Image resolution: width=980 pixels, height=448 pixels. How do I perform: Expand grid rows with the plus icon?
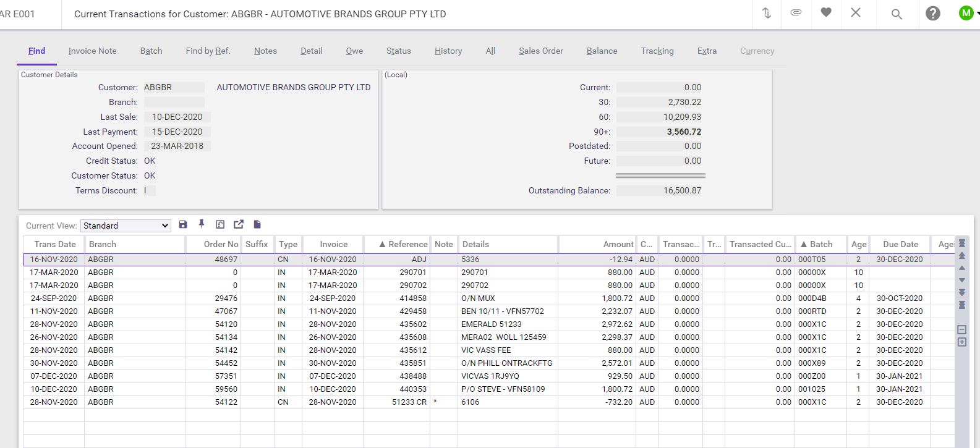962,342
